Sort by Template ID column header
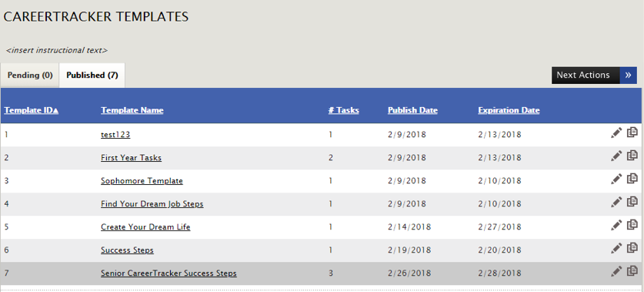This screenshot has height=292, width=644. click(x=32, y=110)
